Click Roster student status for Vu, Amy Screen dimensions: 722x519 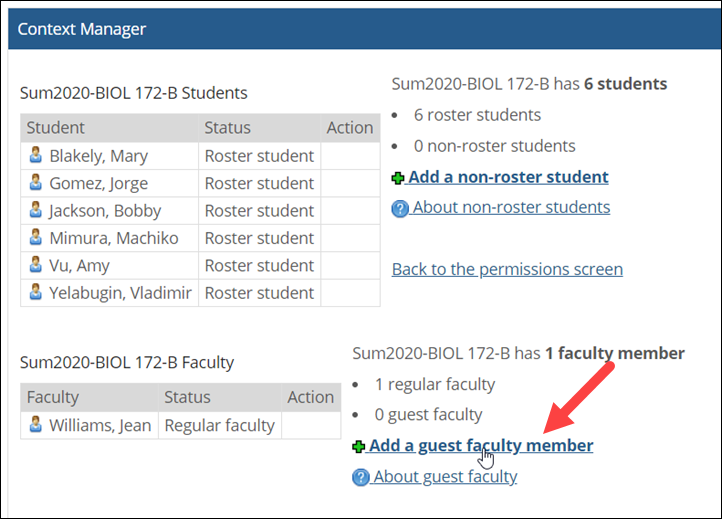point(259,265)
